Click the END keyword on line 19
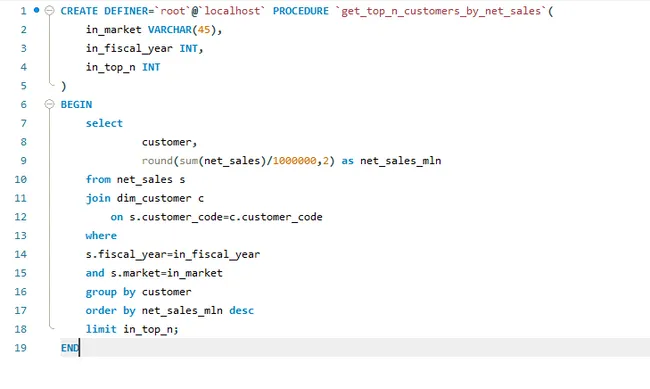Screen dimensions: 650x389 pos(70,348)
